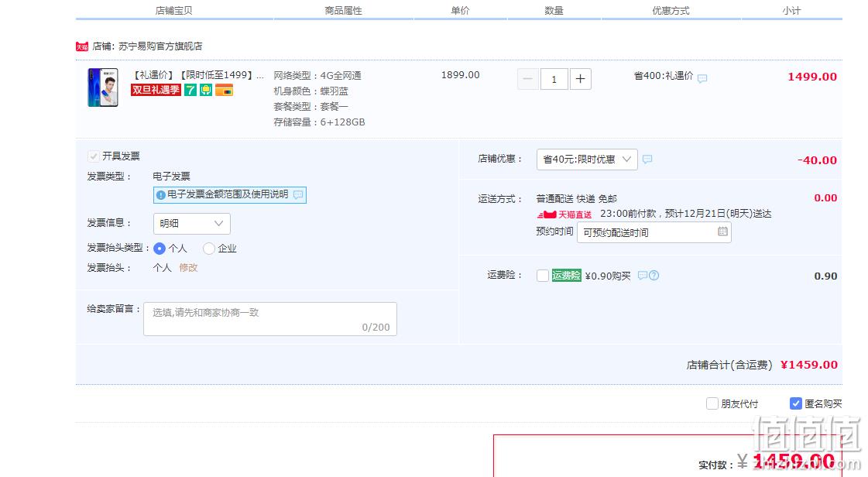Click the comment bubble in the e-invoice notice
The width and height of the screenshot is (868, 477).
(298, 195)
